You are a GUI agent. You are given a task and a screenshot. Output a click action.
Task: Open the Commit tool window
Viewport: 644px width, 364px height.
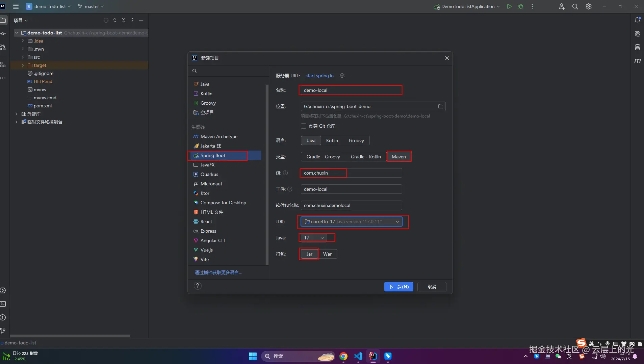click(x=3, y=34)
